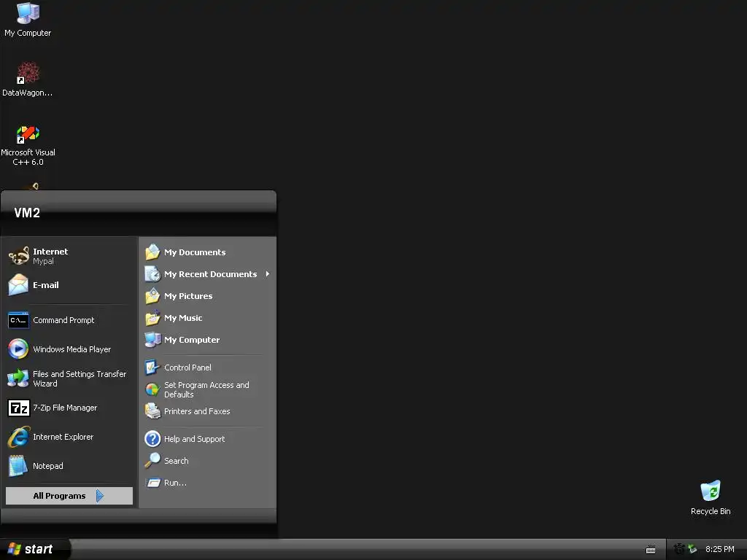The width and height of the screenshot is (747, 560).
Task: Click the 7-Zip File Manager label text
Action: [x=65, y=408]
